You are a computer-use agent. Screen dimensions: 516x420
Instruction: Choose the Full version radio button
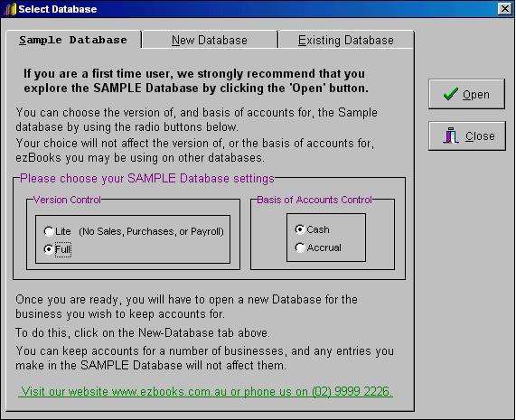click(49, 249)
